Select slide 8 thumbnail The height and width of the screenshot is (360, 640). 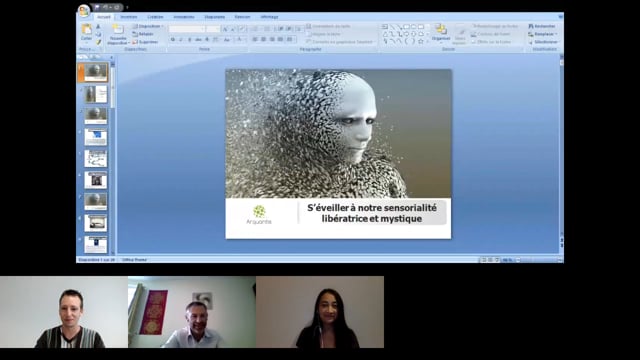96,223
